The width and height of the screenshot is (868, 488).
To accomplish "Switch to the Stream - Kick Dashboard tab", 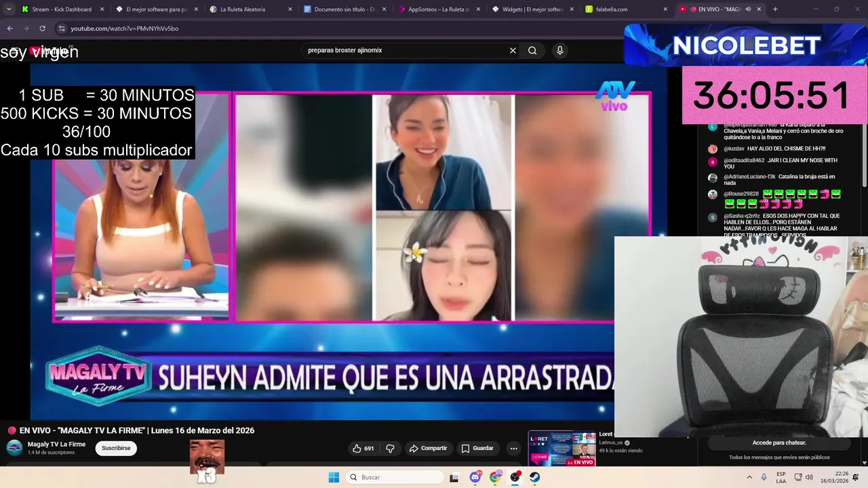I will (61, 9).
